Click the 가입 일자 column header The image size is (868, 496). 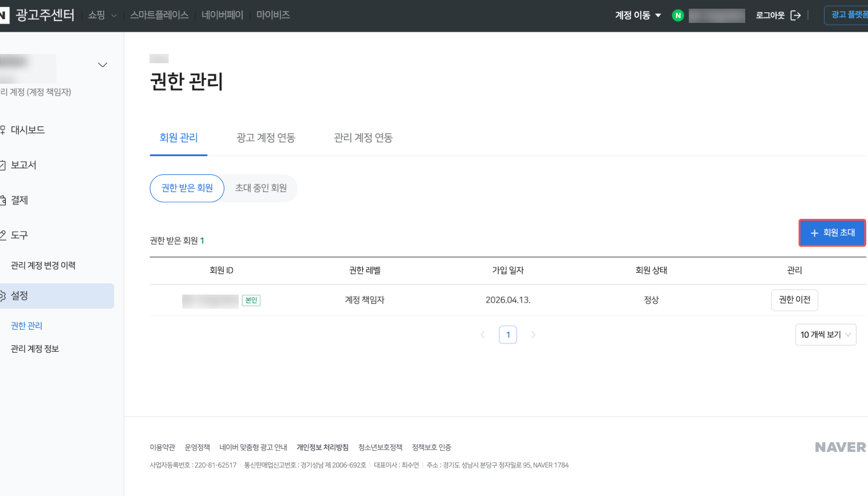tap(508, 270)
